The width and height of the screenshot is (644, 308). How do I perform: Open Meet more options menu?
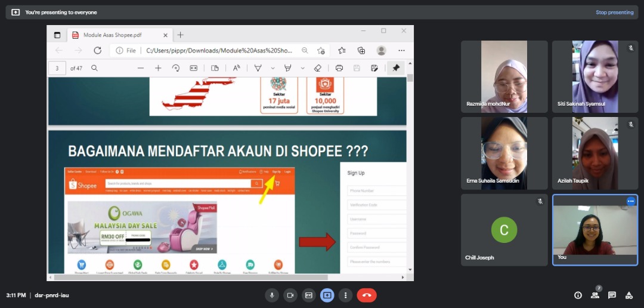pyautogui.click(x=346, y=295)
